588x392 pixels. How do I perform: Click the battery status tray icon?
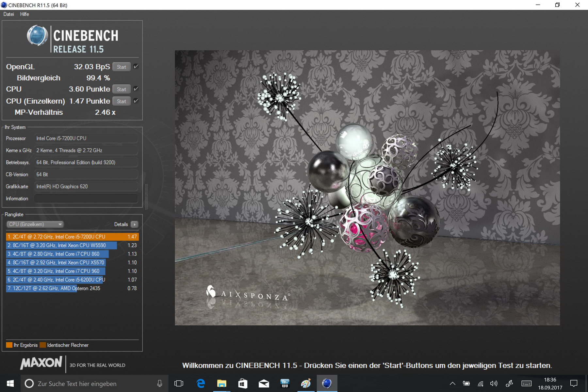(466, 384)
